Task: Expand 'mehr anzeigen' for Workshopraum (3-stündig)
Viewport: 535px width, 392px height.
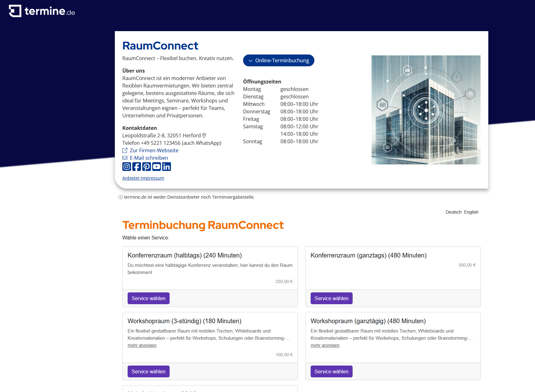Action: tap(142, 345)
